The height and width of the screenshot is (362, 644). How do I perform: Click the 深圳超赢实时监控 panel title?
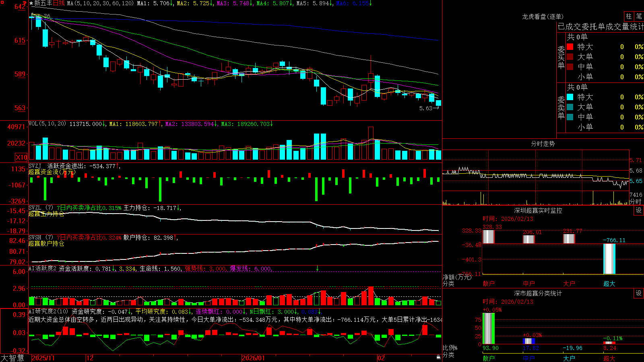[538, 210]
